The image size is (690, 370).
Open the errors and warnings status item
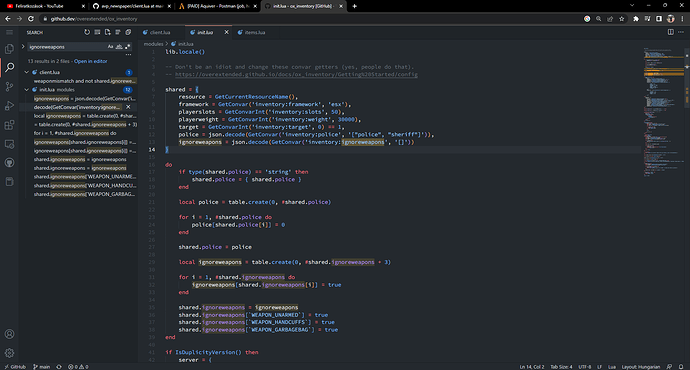pyautogui.click(x=78, y=366)
